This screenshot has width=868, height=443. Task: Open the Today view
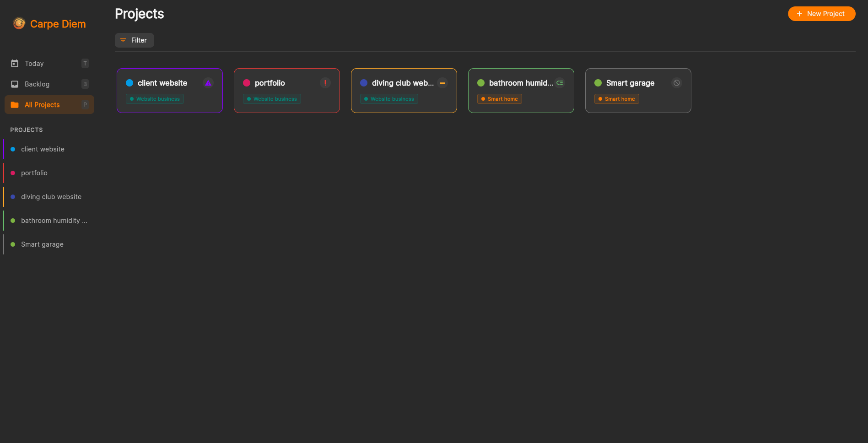(x=34, y=64)
